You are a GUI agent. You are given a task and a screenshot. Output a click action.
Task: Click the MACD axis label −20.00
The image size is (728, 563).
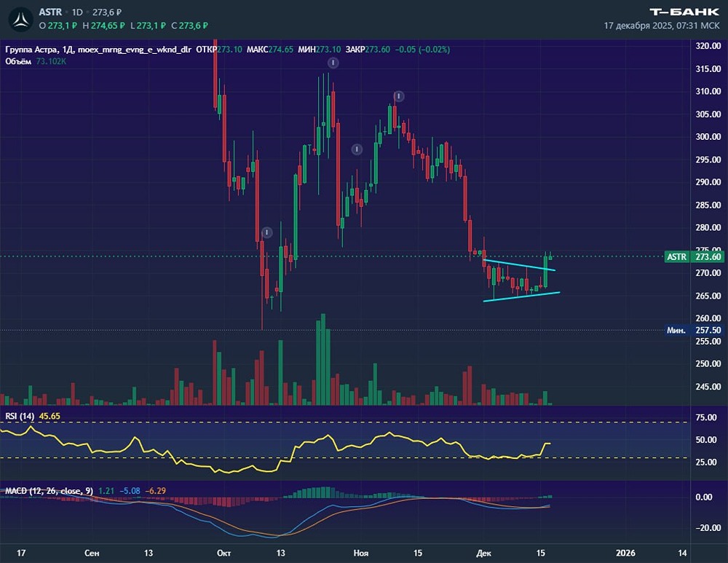pos(708,528)
